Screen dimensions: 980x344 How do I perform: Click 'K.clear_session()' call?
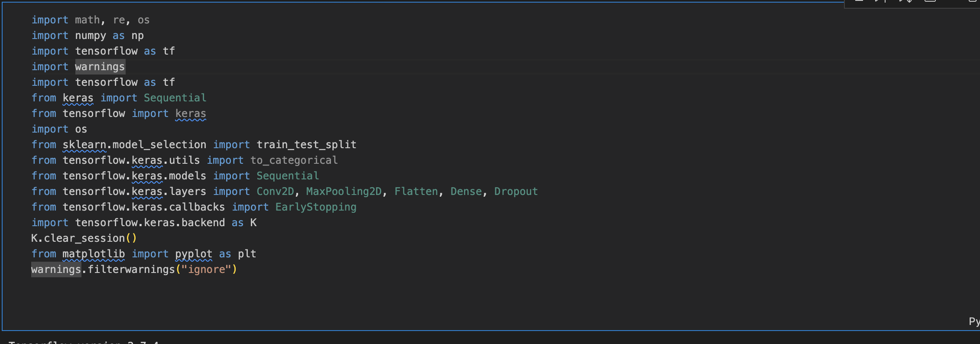[84, 238]
